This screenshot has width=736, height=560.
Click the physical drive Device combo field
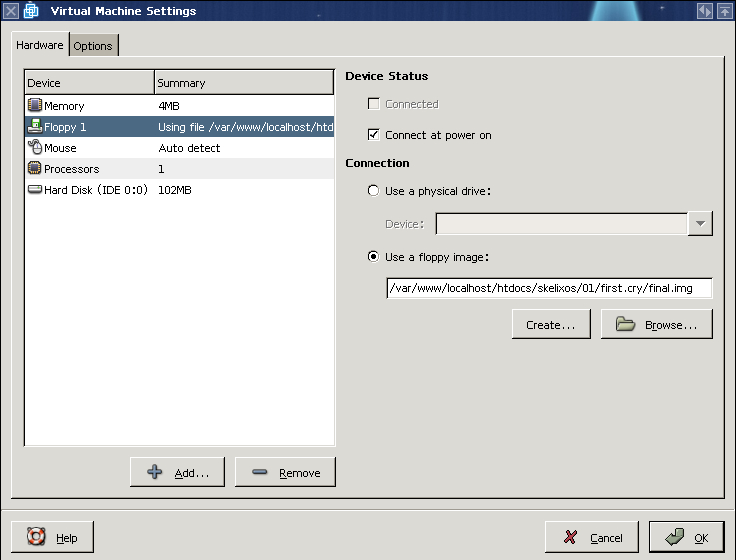point(562,224)
